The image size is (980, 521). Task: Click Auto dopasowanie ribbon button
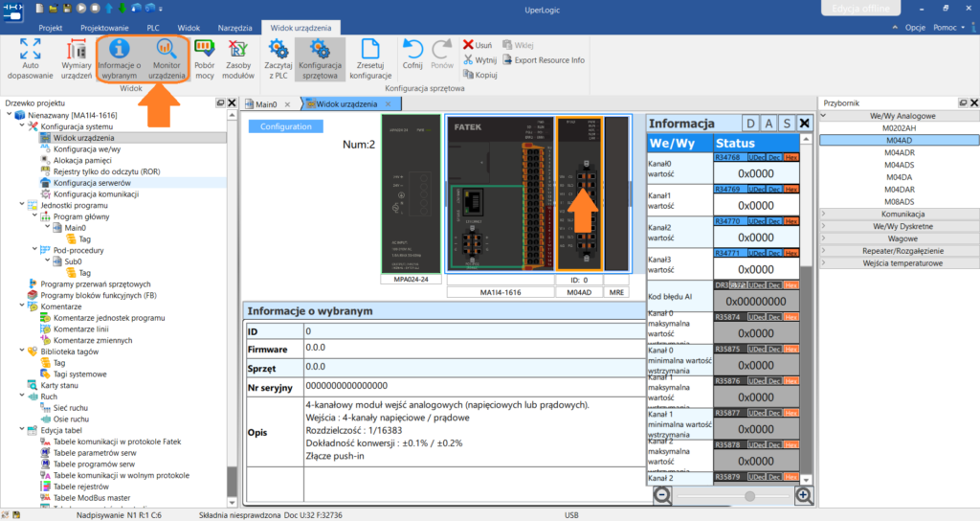[30, 58]
